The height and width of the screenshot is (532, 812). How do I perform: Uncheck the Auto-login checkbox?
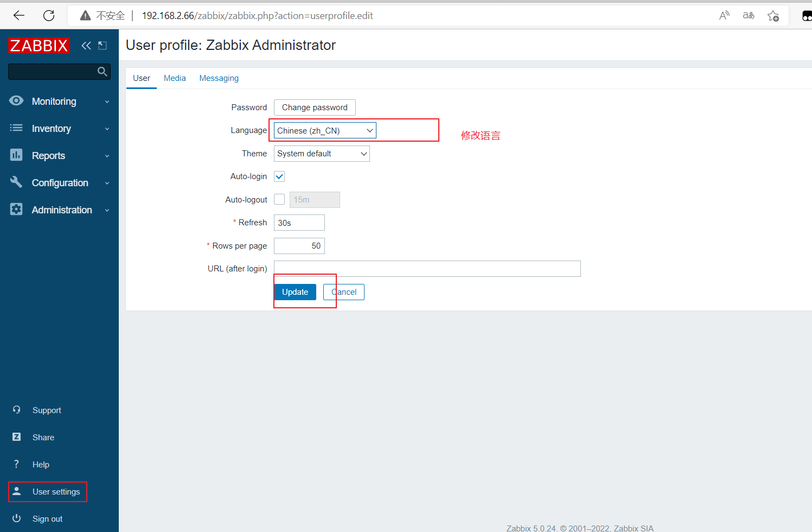[279, 176]
